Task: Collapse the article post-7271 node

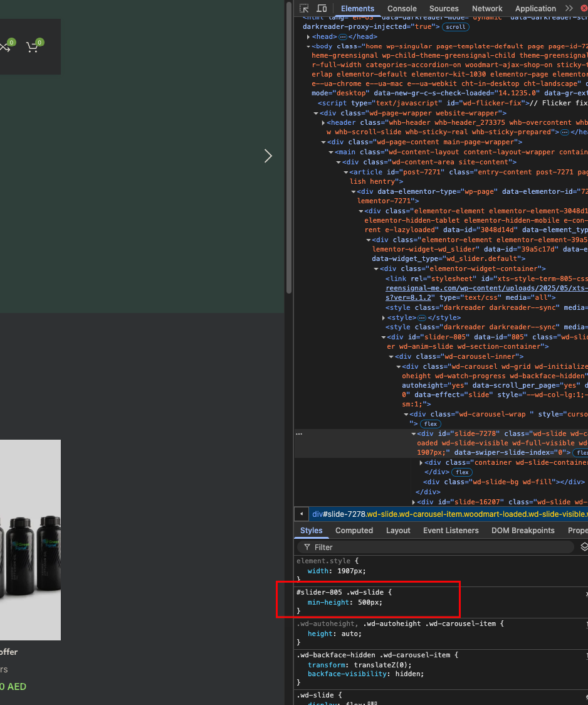Action: coord(346,172)
